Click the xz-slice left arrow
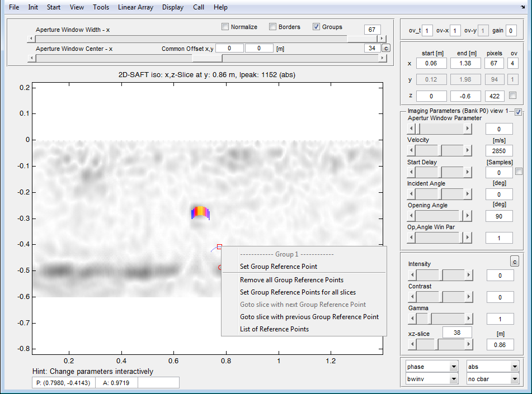 point(412,344)
